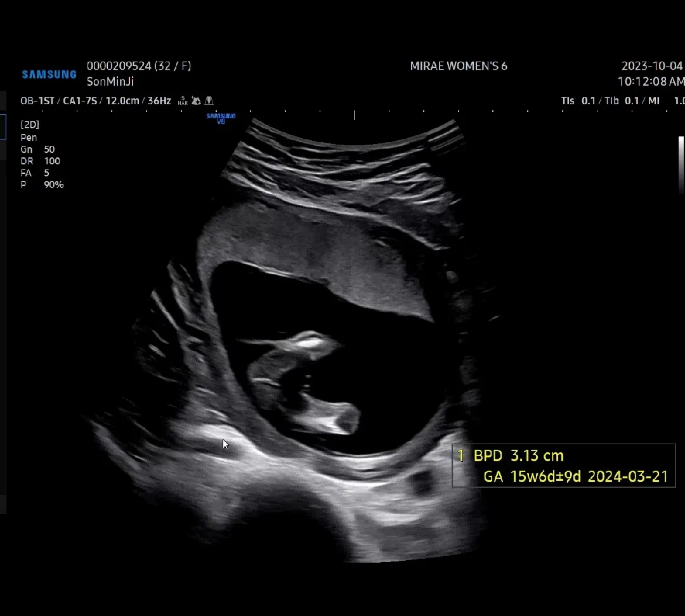
Task: Click the [2D] mode label
Action: 30,124
